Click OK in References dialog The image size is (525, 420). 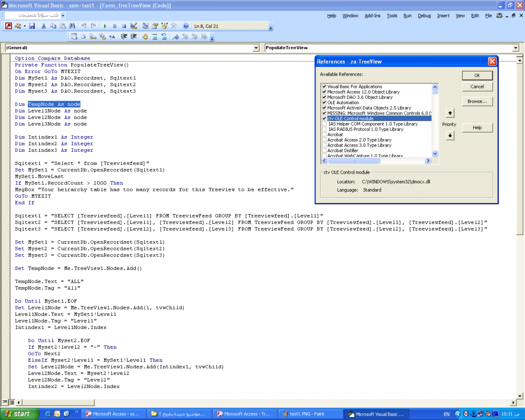pos(477,76)
